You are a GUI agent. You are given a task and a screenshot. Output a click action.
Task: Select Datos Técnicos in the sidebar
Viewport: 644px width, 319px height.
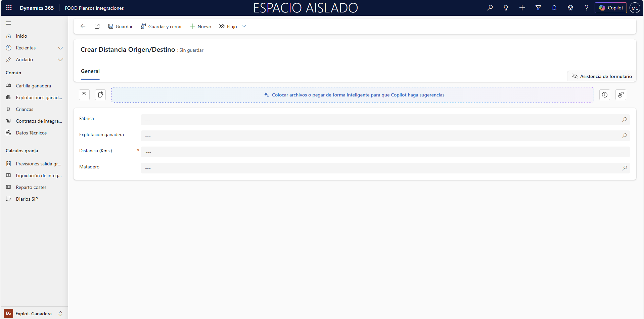[31, 132]
